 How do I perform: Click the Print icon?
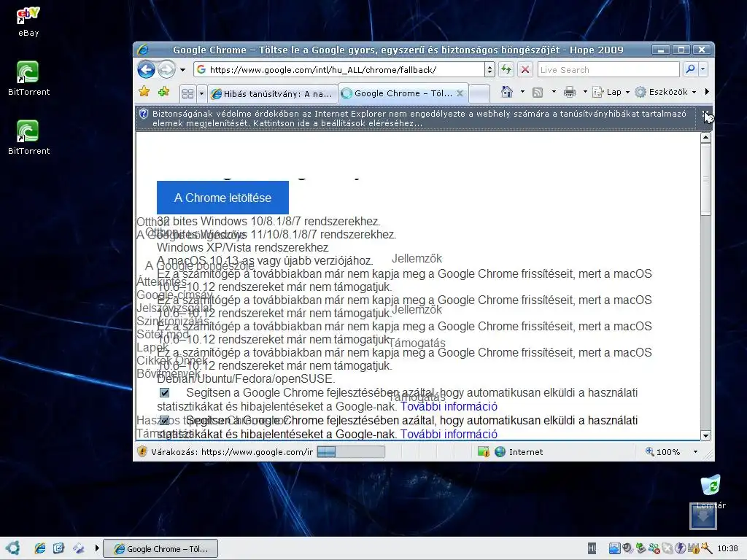pyautogui.click(x=570, y=92)
